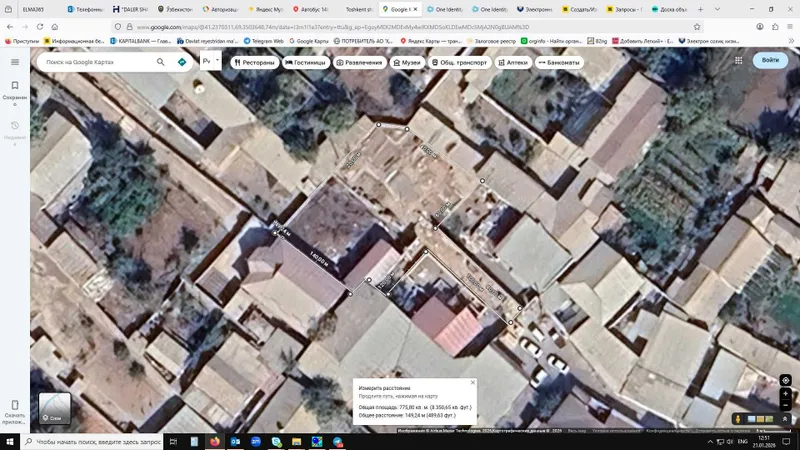The image size is (800, 450).
Task: Open the browser tabs list dropdown arrow
Action: pyautogui.click(x=717, y=9)
